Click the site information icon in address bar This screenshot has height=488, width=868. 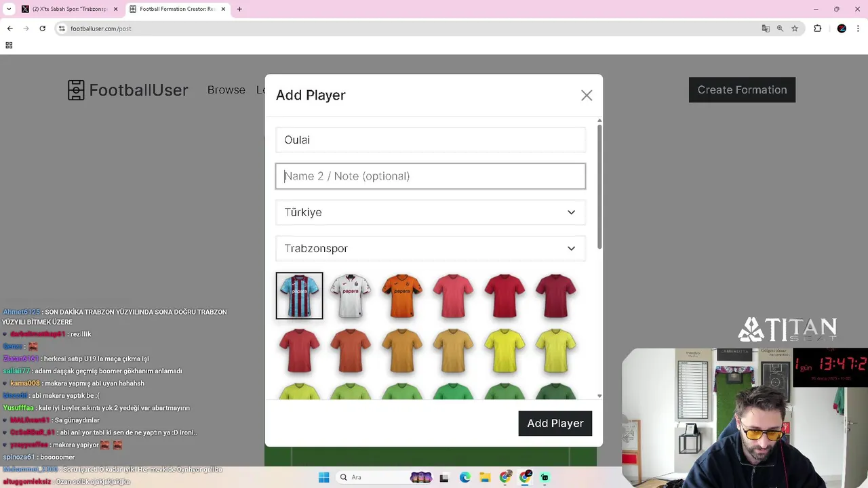62,28
